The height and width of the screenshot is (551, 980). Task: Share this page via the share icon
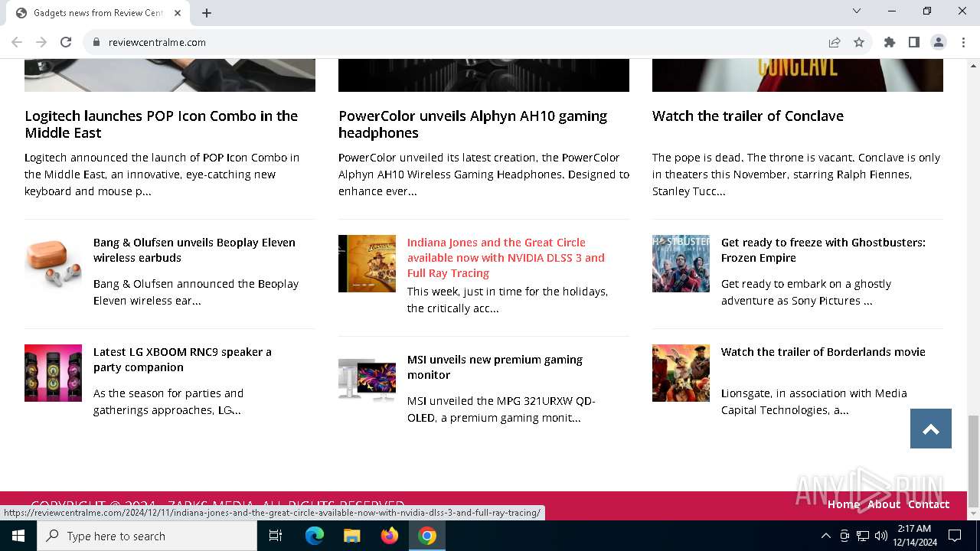coord(835,42)
